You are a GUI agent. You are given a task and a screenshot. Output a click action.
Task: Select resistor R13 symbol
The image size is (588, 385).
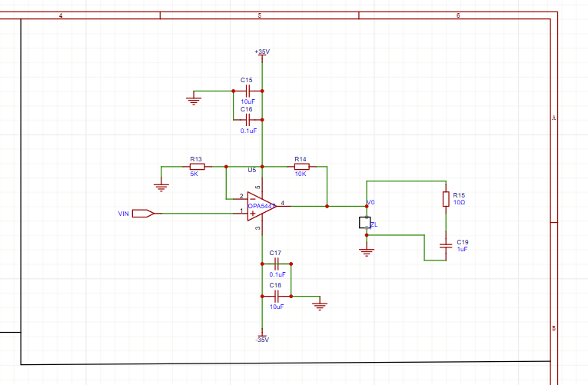tap(197, 167)
